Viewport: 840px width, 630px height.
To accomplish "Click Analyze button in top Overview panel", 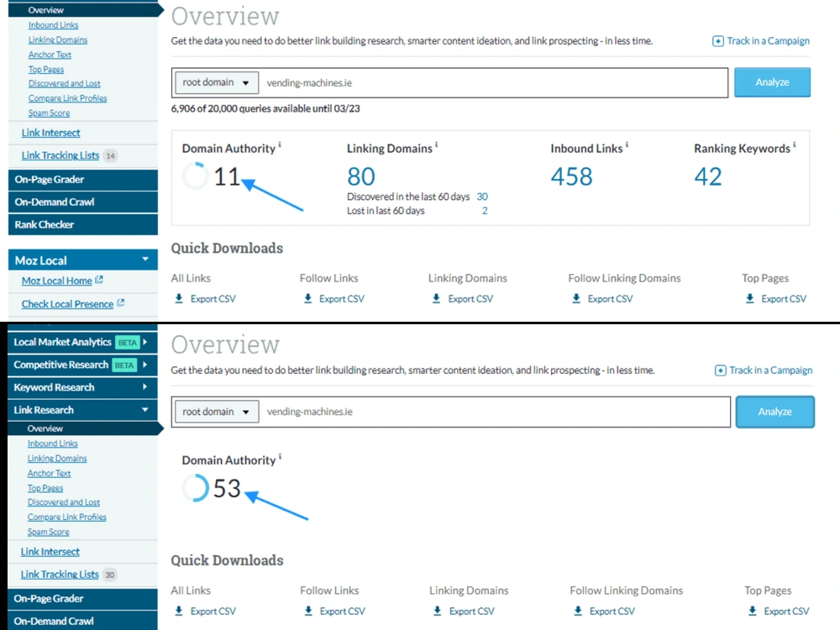I will pos(772,82).
